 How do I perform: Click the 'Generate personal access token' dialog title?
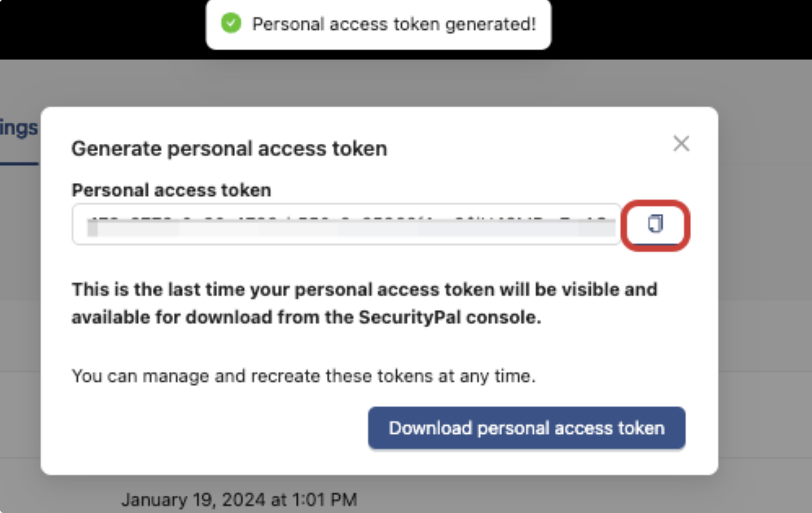(x=229, y=149)
